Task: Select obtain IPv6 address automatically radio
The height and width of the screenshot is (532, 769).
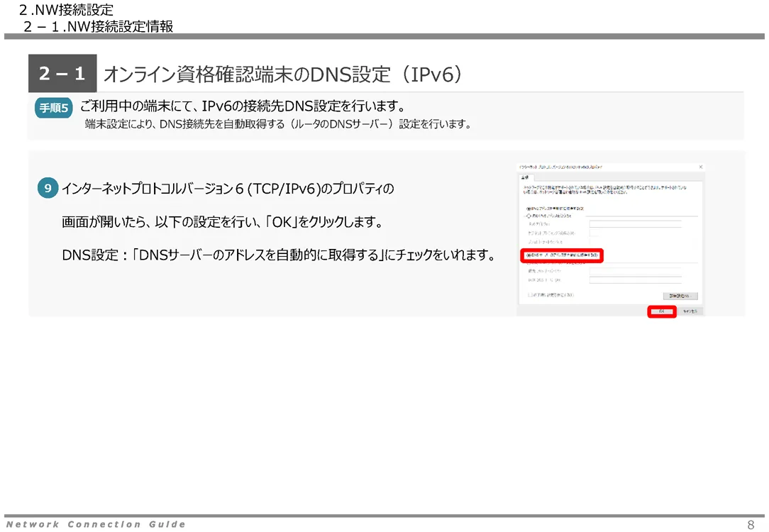Action: coord(528,209)
